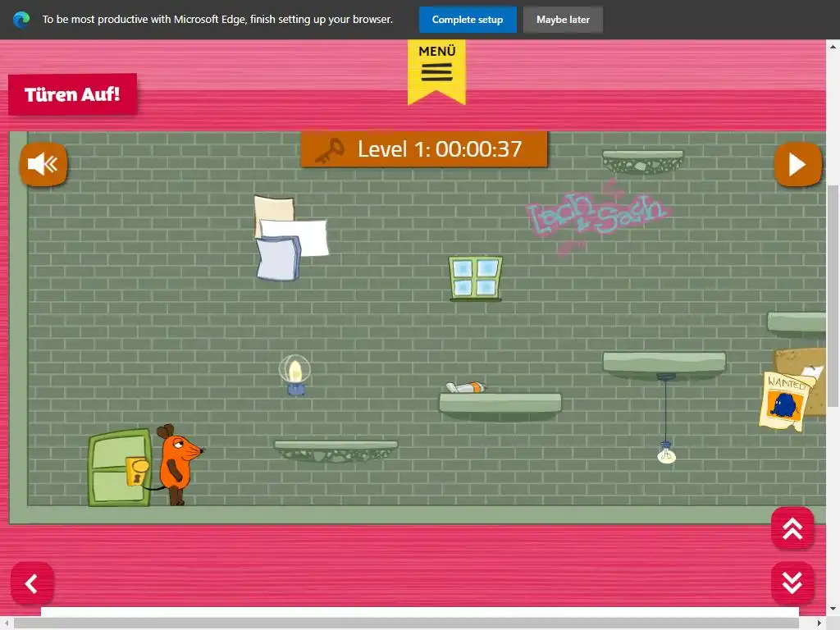Click the ledge above the hanging bulb
Viewport: 840px width, 630px height.
tap(664, 365)
